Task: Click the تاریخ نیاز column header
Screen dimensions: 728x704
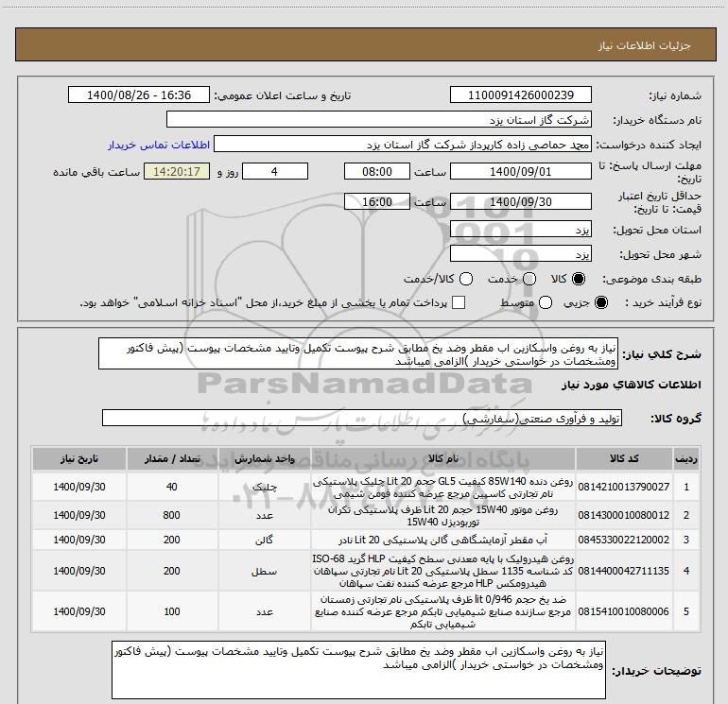Action: pyautogui.click(x=78, y=458)
